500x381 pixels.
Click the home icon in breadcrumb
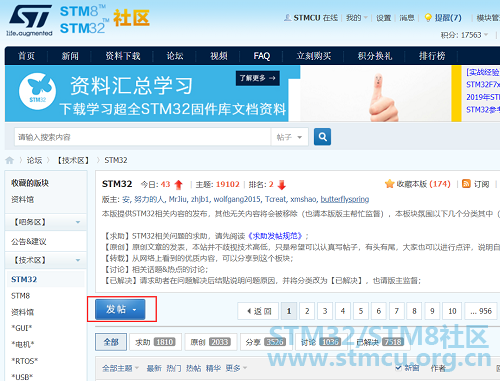click(10, 160)
